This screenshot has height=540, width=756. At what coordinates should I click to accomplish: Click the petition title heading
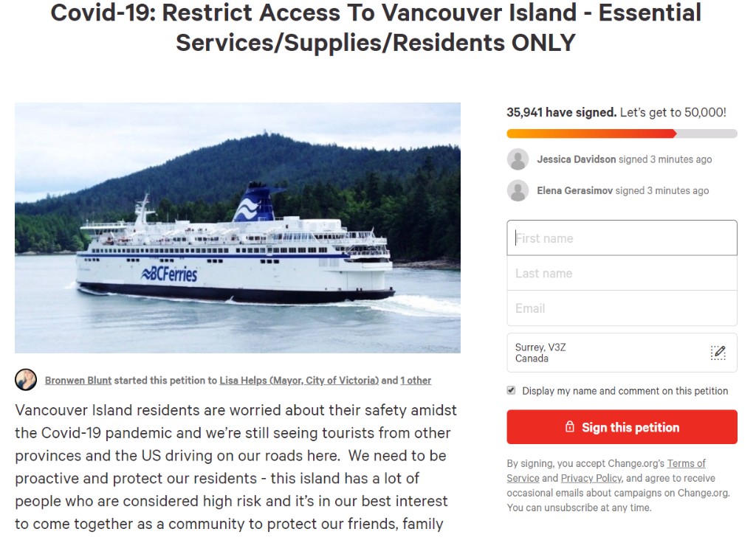(x=376, y=27)
